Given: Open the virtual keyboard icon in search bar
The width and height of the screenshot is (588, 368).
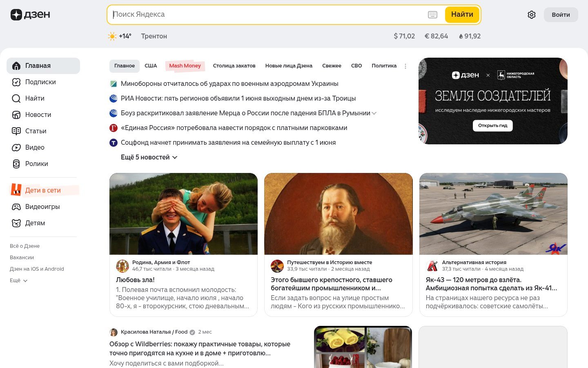Looking at the screenshot, I should tap(432, 15).
